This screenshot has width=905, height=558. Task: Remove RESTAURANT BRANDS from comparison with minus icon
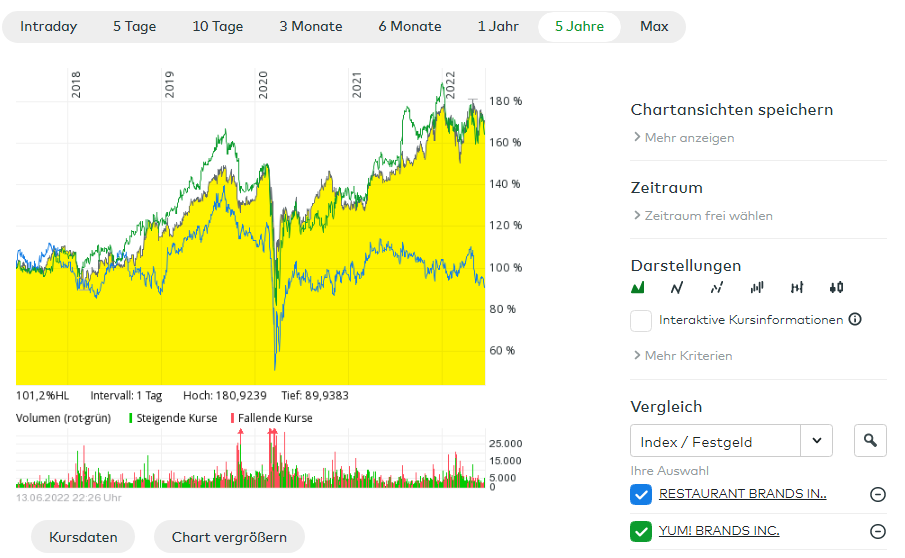pyautogui.click(x=878, y=494)
